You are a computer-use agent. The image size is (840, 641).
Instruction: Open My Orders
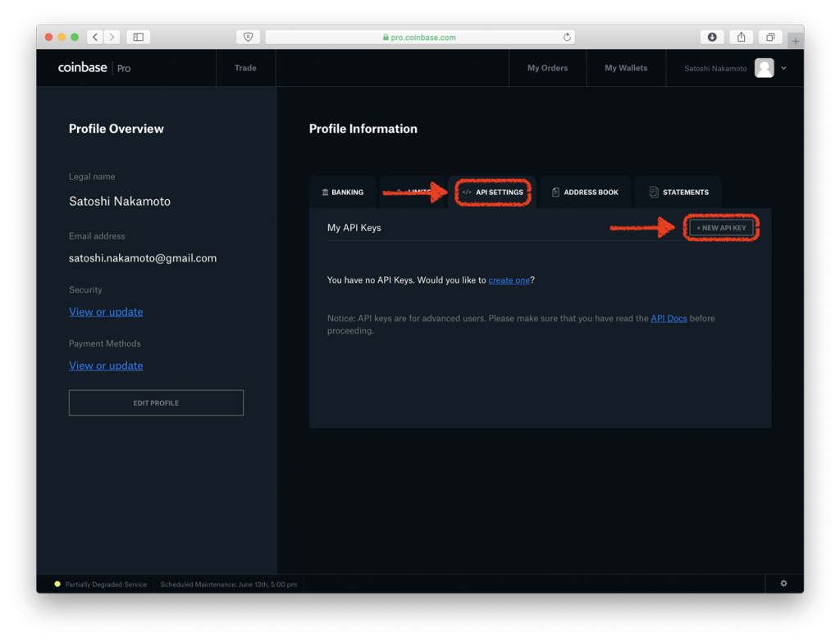pos(547,68)
